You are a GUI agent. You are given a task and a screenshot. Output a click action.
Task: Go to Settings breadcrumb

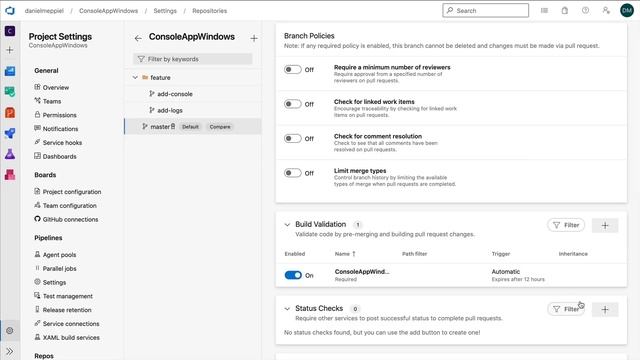pyautogui.click(x=165, y=11)
